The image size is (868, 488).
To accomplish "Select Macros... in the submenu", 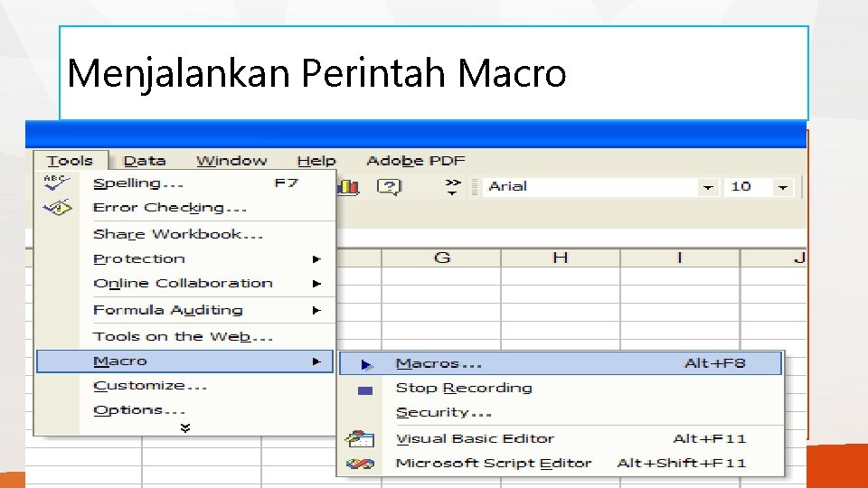I will tap(561, 363).
